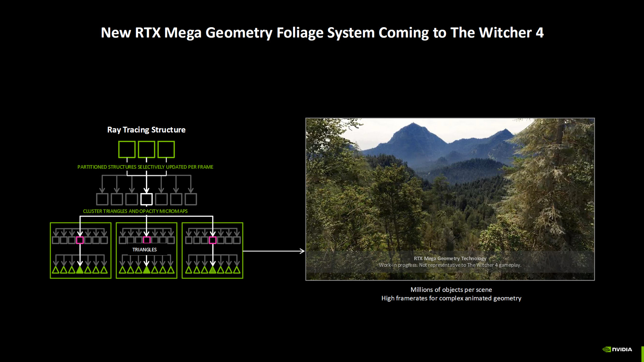The height and width of the screenshot is (362, 644).
Task: Click the white arrow pointing to the image
Action: 273,251
